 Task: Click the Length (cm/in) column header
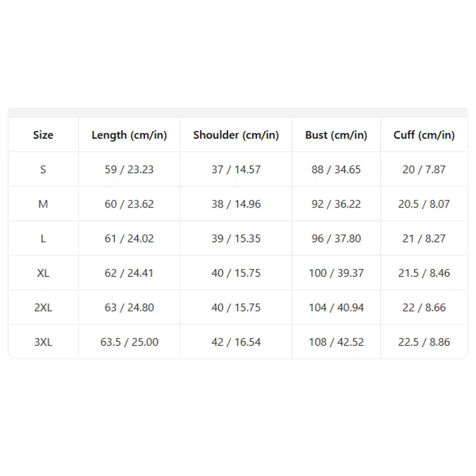(x=129, y=135)
